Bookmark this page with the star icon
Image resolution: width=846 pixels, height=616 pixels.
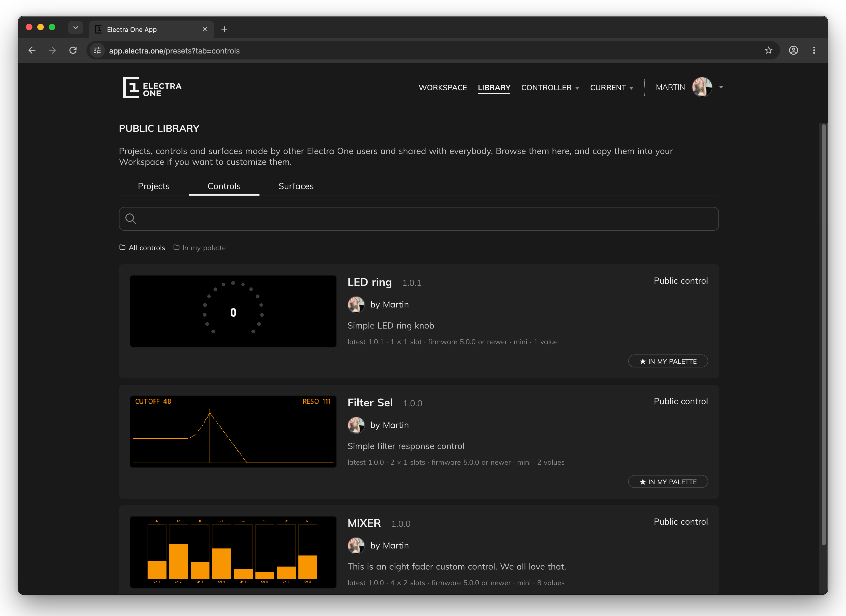coord(768,50)
